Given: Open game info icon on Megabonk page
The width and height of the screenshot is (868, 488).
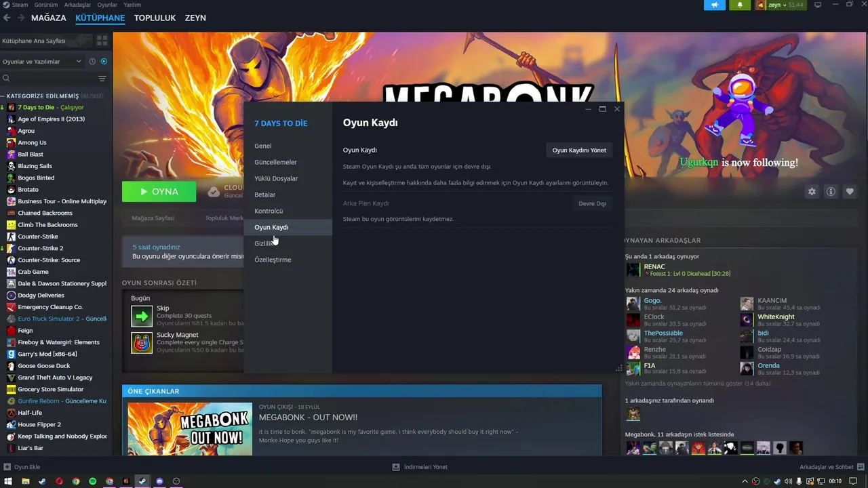Looking at the screenshot, I should click(831, 192).
